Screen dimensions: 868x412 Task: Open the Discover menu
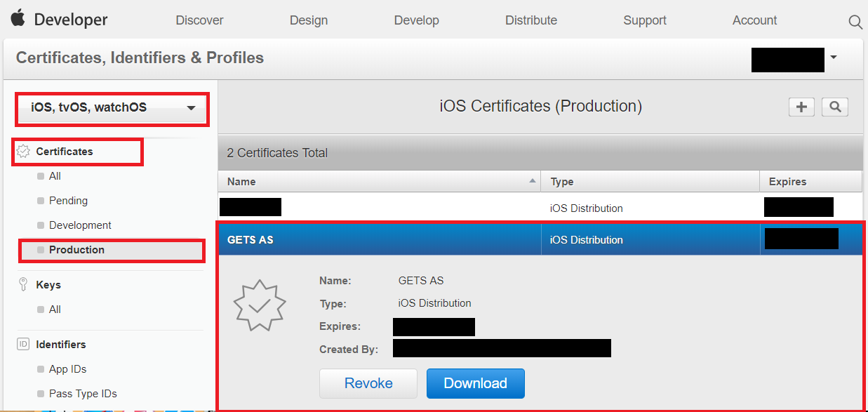[199, 20]
